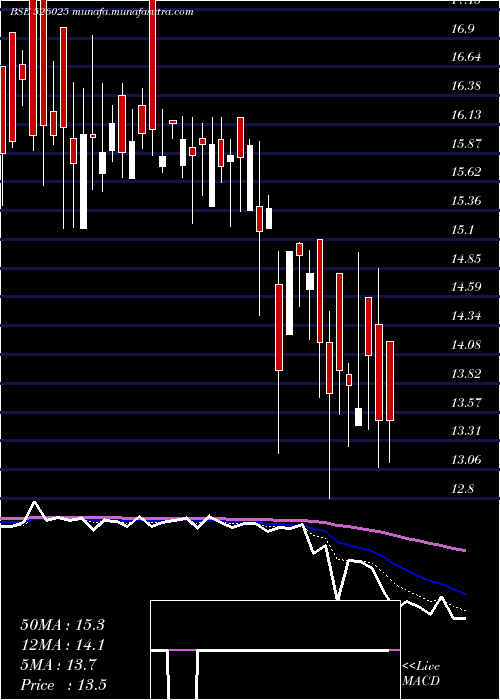The width and height of the screenshot is (500, 700).
Task: Click the 16.13 price axis label
Action: 467,115
